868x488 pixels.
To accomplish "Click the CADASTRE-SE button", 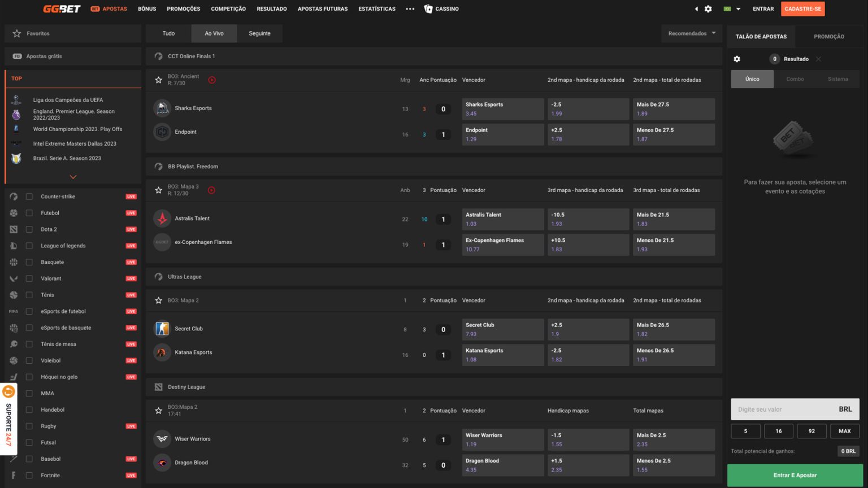I will 802,9.
